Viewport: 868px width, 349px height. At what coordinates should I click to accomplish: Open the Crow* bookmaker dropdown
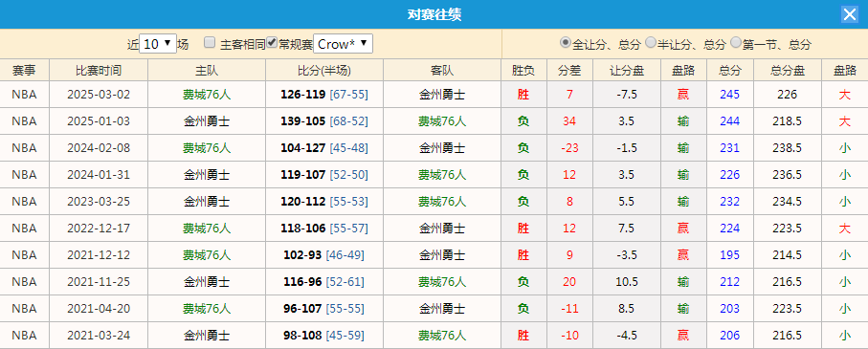[344, 44]
